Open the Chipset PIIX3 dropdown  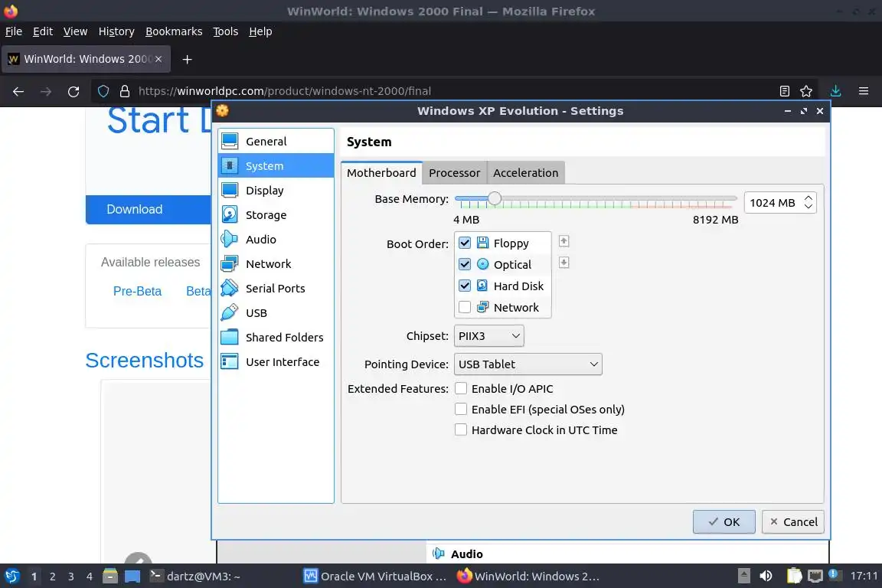pyautogui.click(x=488, y=336)
